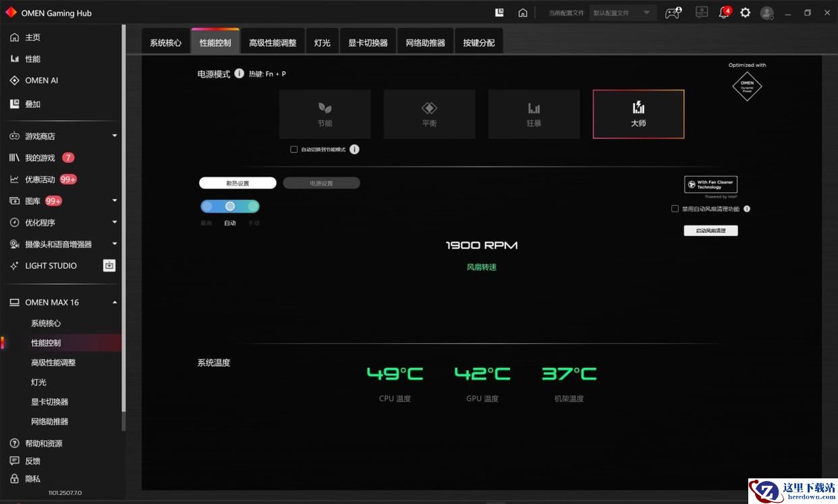Open notifications bell with badge 4

tap(725, 12)
